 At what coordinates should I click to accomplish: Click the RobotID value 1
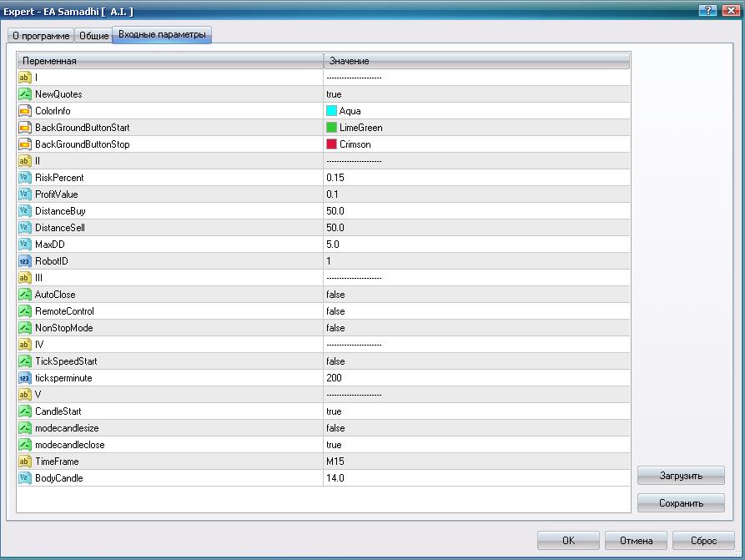pos(329,261)
